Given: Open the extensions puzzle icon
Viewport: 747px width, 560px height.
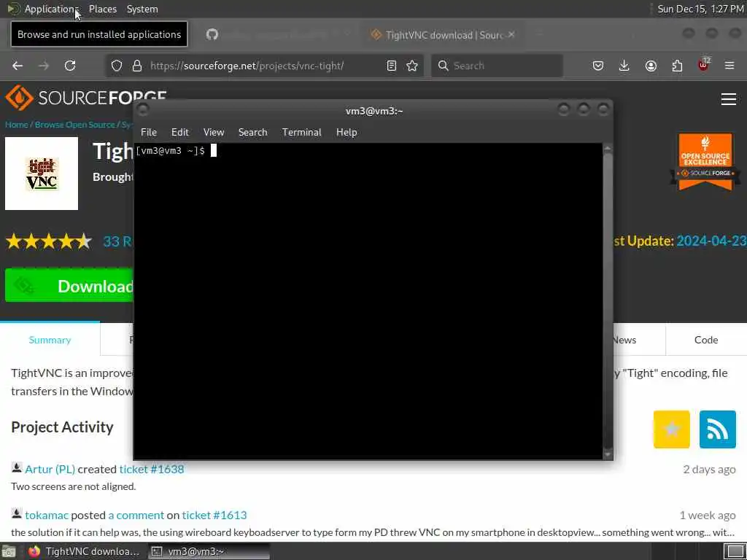Looking at the screenshot, I should pos(677,66).
